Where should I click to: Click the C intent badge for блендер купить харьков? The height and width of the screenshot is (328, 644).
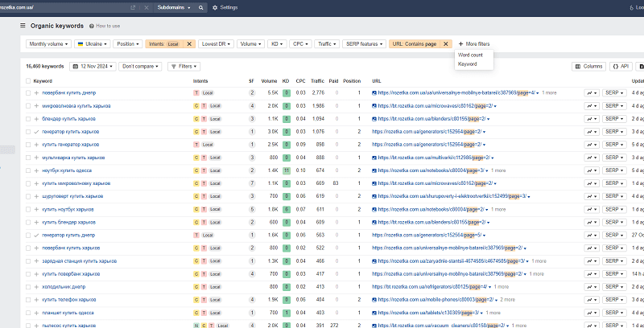click(196, 119)
